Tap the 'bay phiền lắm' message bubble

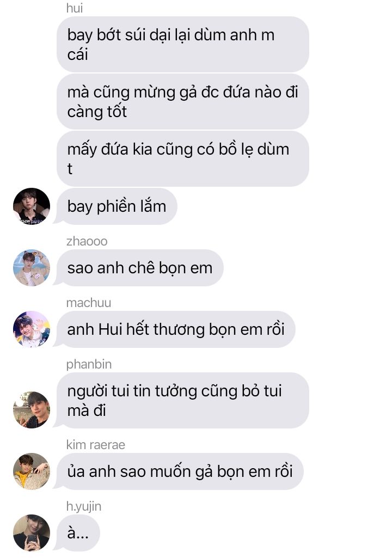tap(117, 206)
